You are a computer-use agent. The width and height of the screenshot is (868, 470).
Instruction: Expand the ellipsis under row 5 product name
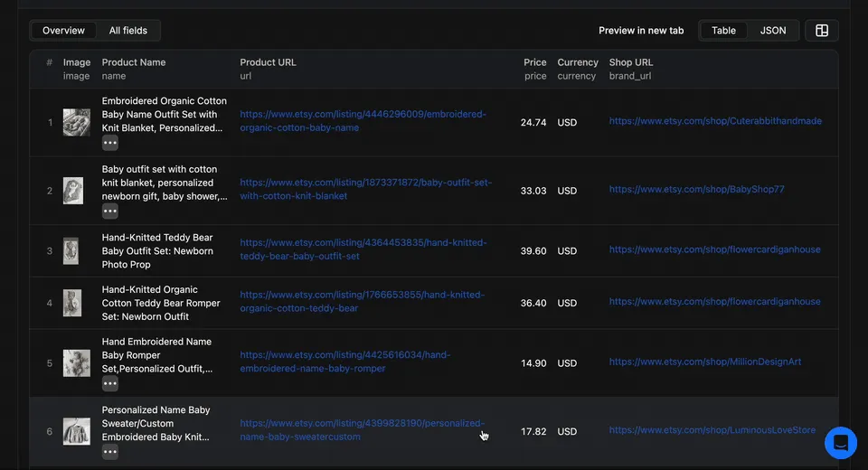109,383
